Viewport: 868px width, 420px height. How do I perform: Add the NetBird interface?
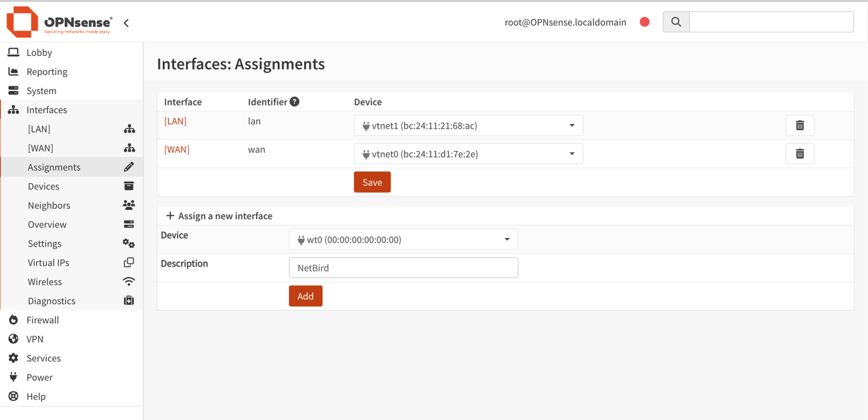tap(305, 295)
